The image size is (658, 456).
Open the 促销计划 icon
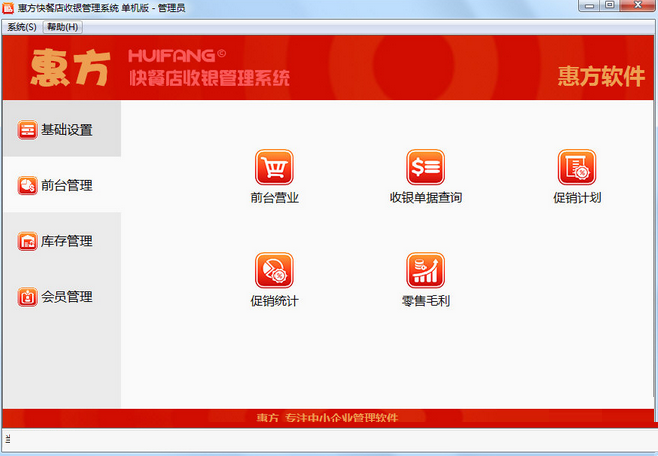pos(577,167)
